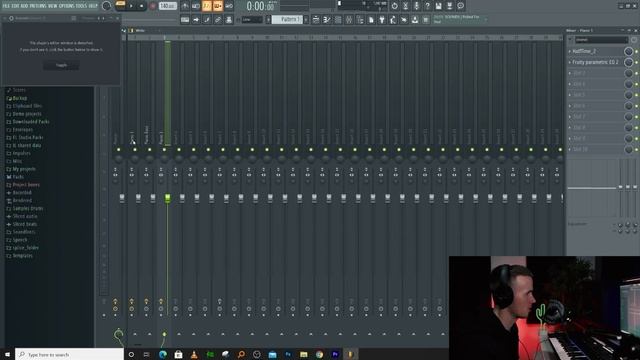Click the Master track volume fader
This screenshot has height=360, width=640.
click(122, 198)
